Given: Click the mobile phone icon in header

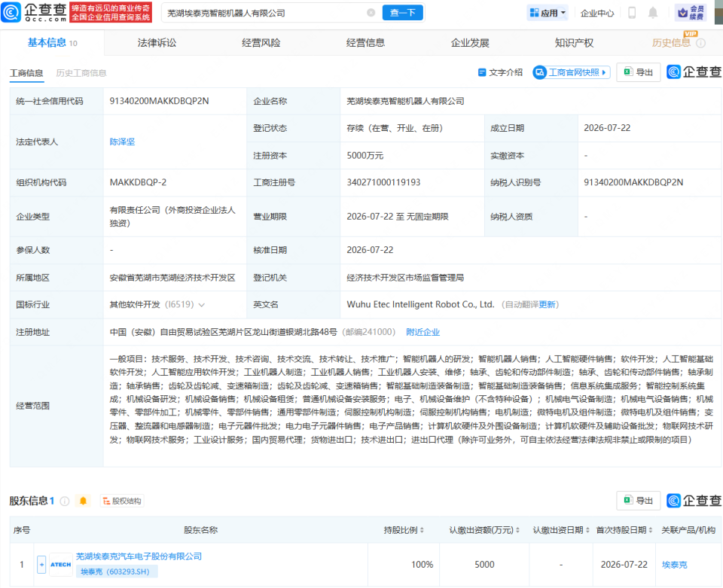Looking at the screenshot, I should click(x=632, y=13).
